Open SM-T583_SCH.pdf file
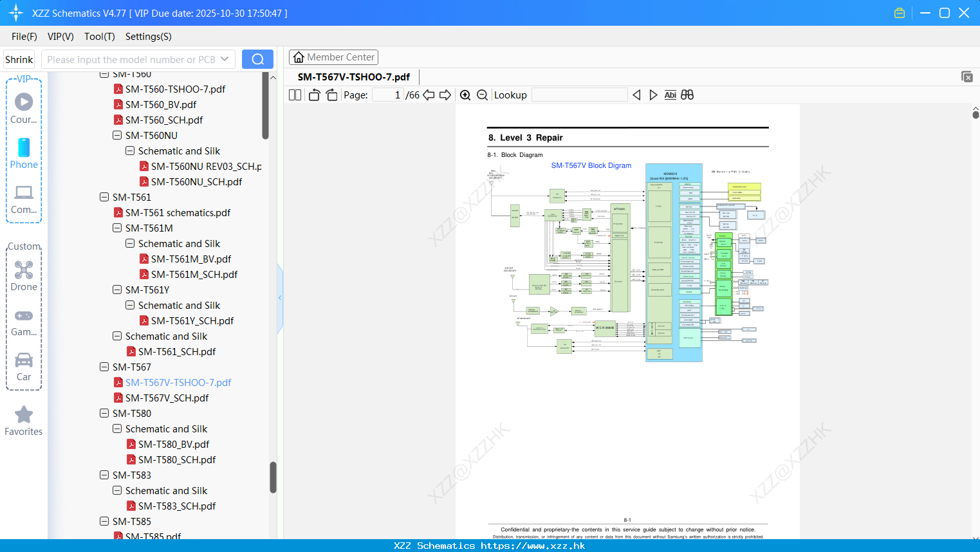This screenshot has width=980, height=552. [x=177, y=506]
